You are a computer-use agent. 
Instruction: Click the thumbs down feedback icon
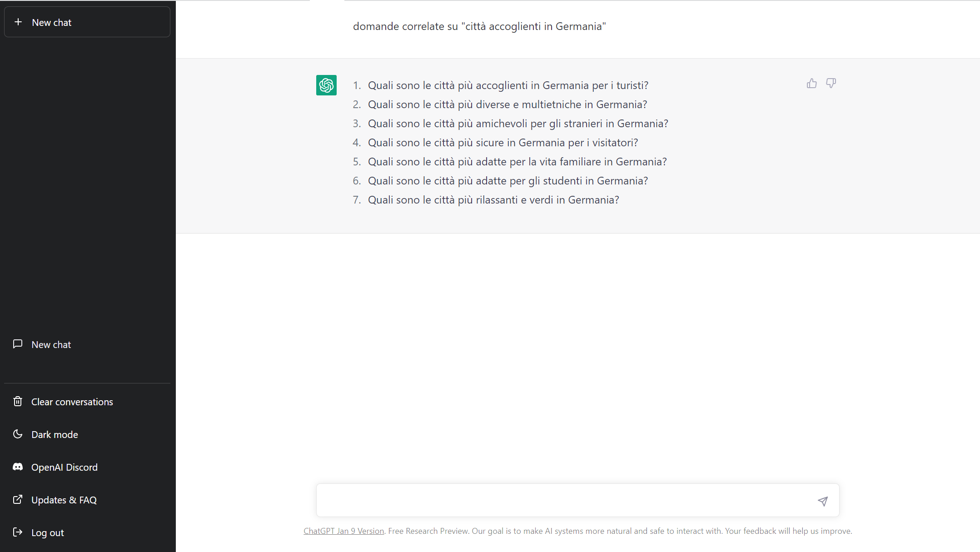tap(831, 83)
